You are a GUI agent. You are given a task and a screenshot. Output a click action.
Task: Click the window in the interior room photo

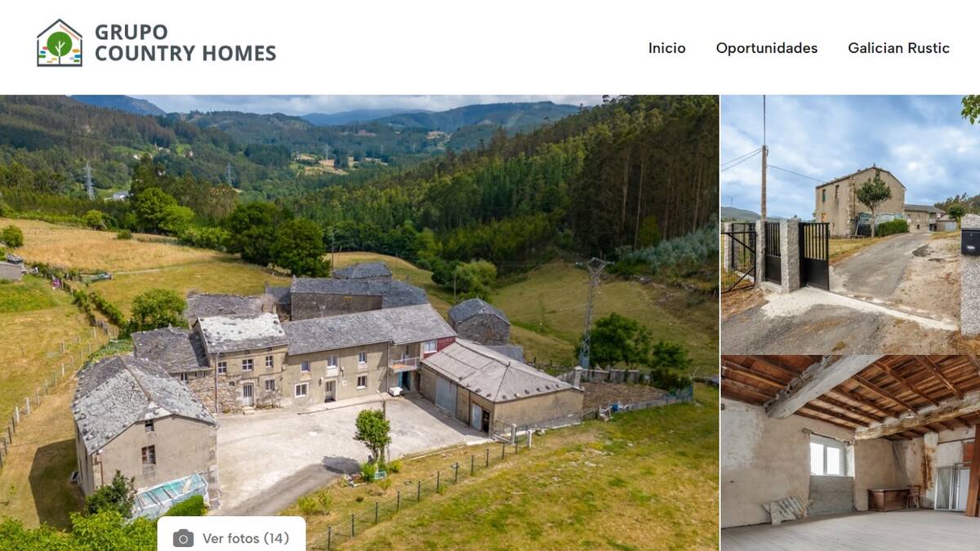point(827,455)
